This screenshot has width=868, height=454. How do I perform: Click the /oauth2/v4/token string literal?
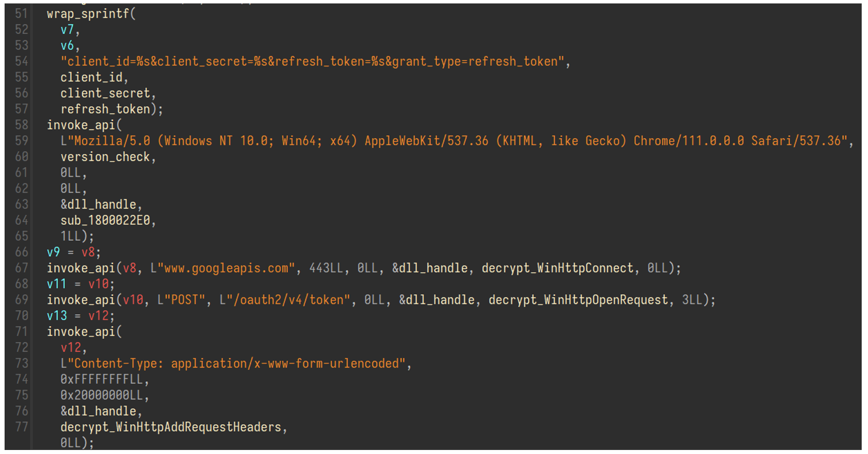click(x=284, y=300)
